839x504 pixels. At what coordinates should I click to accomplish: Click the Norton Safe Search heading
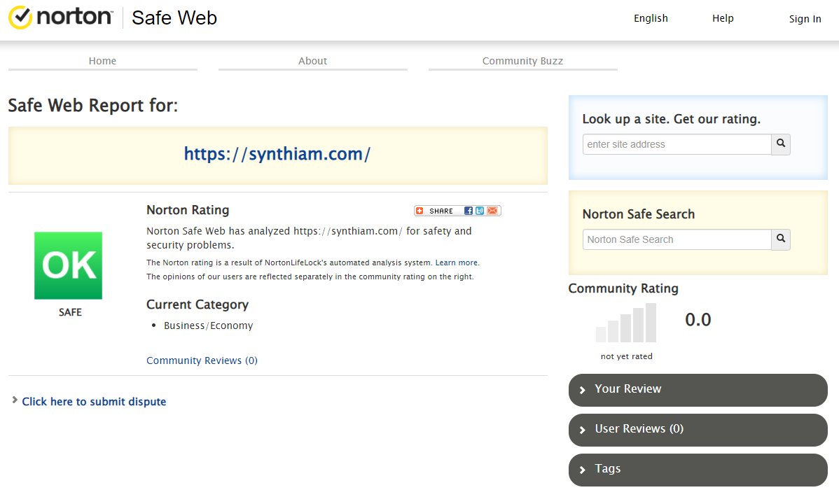[638, 214]
